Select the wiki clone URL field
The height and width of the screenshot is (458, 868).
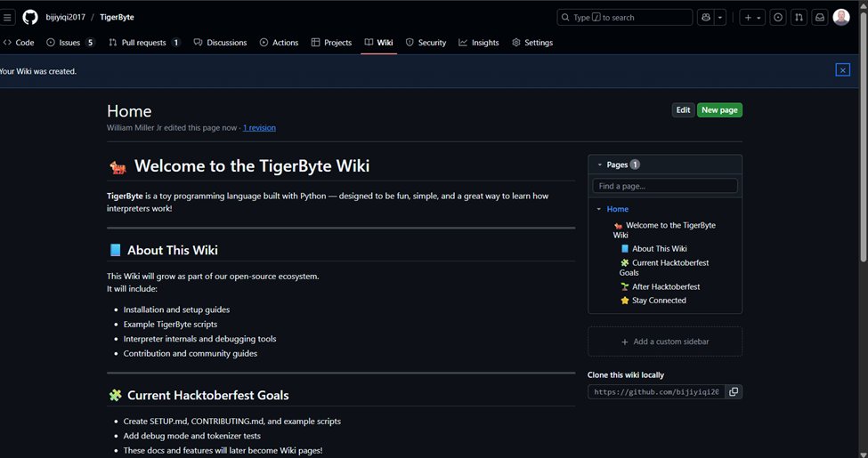click(x=656, y=391)
